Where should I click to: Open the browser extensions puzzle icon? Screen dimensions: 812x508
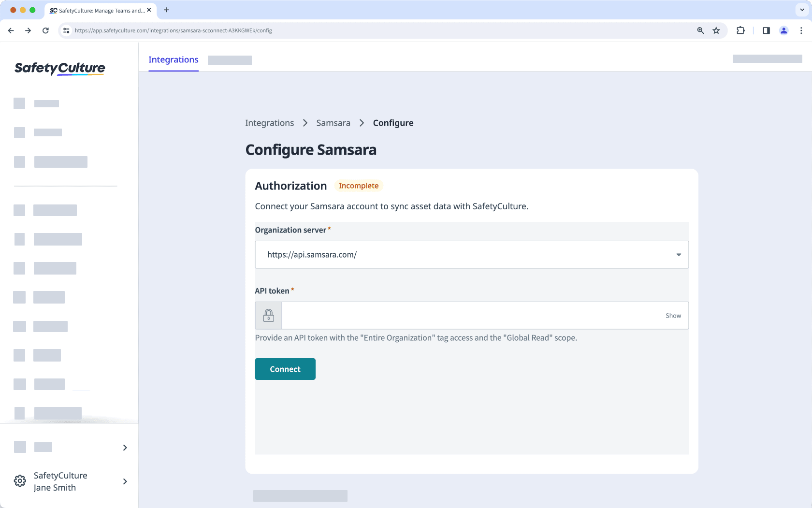(740, 30)
